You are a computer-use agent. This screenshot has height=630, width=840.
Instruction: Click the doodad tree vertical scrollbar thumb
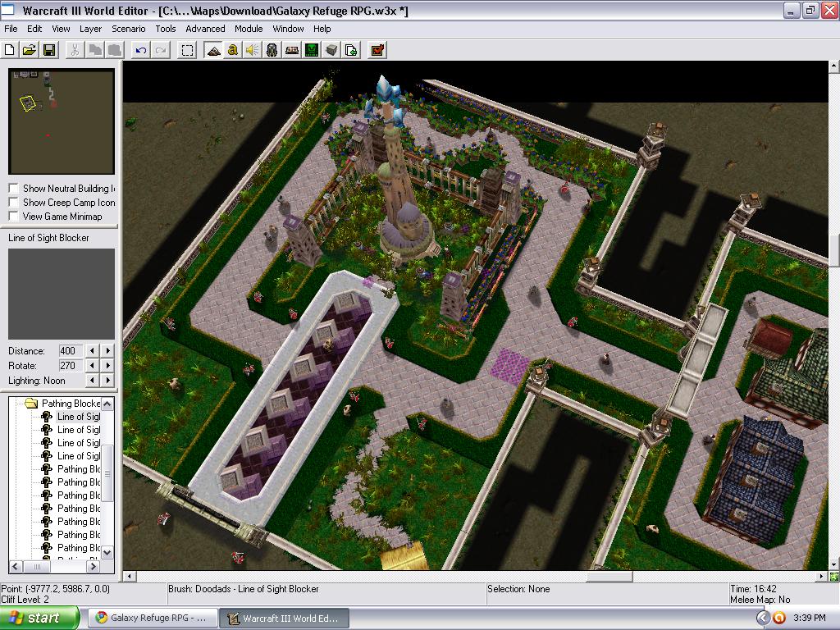pos(107,473)
